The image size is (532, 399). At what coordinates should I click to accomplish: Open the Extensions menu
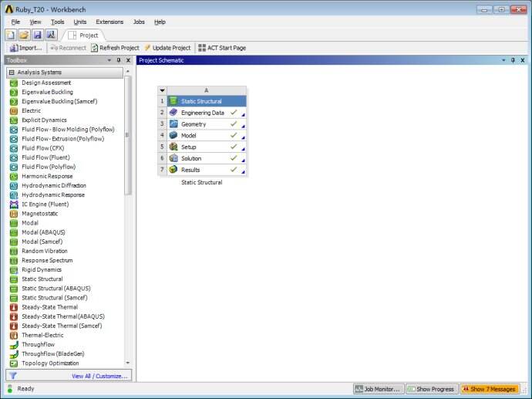click(x=109, y=22)
